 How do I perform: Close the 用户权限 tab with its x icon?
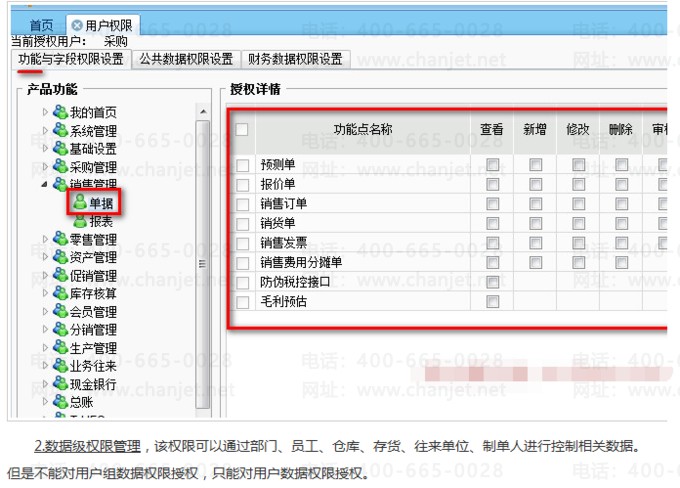point(77,26)
